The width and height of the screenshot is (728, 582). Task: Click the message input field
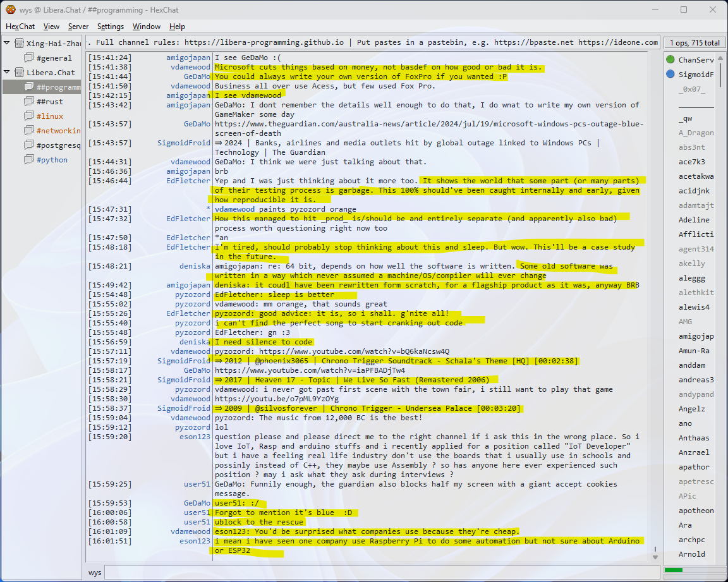coord(379,573)
